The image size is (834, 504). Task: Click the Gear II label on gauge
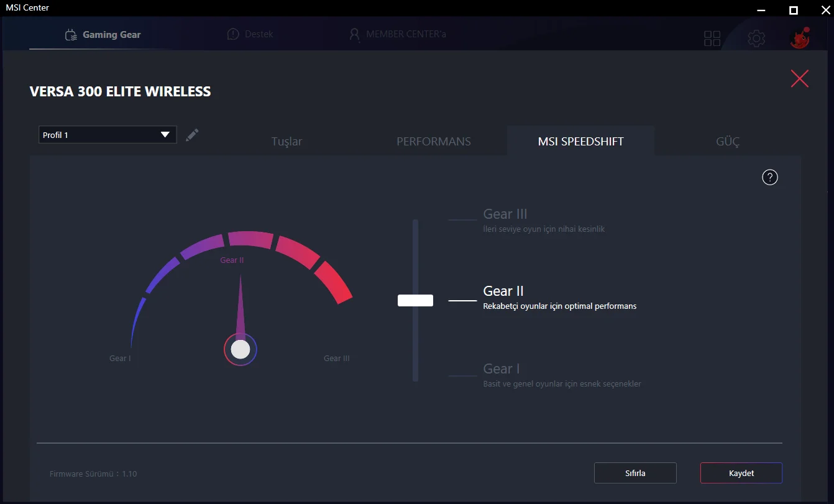tap(232, 260)
